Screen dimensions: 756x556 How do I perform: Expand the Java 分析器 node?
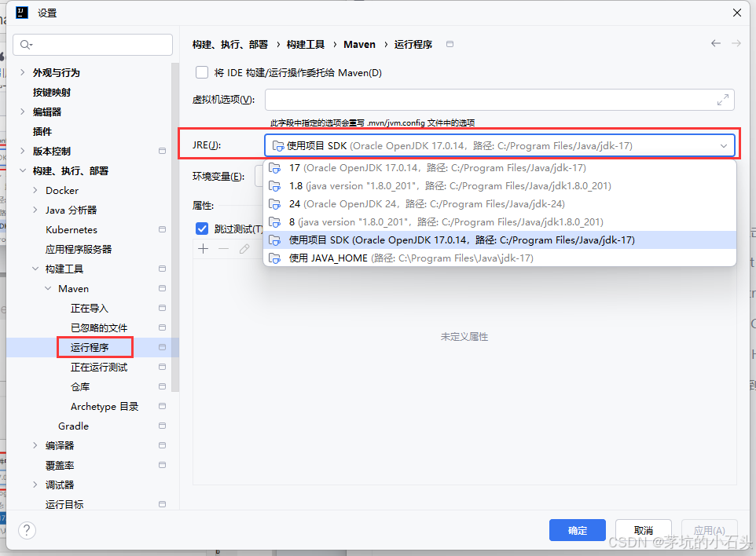click(35, 210)
